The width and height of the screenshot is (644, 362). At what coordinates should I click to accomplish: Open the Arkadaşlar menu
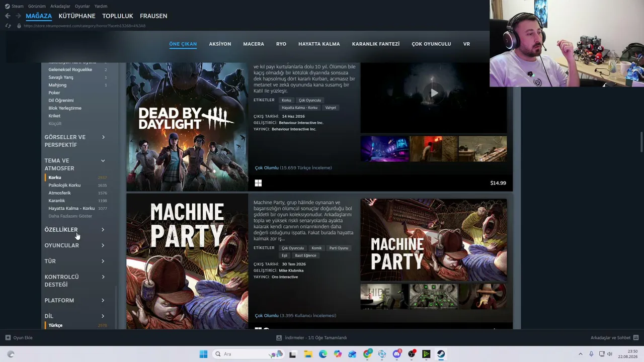(60, 6)
